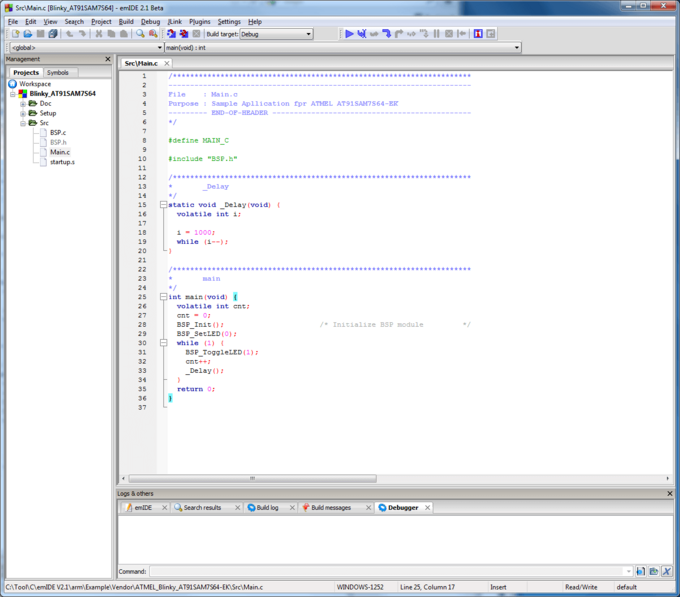Screen dimensions: 680x597
Task: Collapse the while loop fold marker
Action: [163, 343]
